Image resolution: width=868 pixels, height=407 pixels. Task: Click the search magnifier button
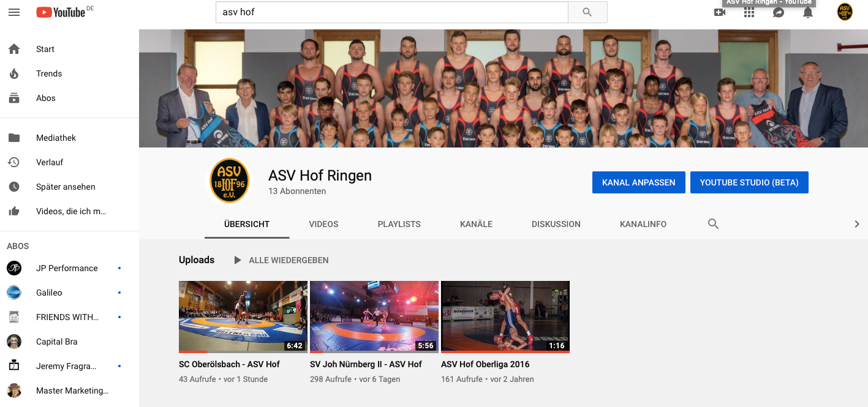pyautogui.click(x=587, y=12)
